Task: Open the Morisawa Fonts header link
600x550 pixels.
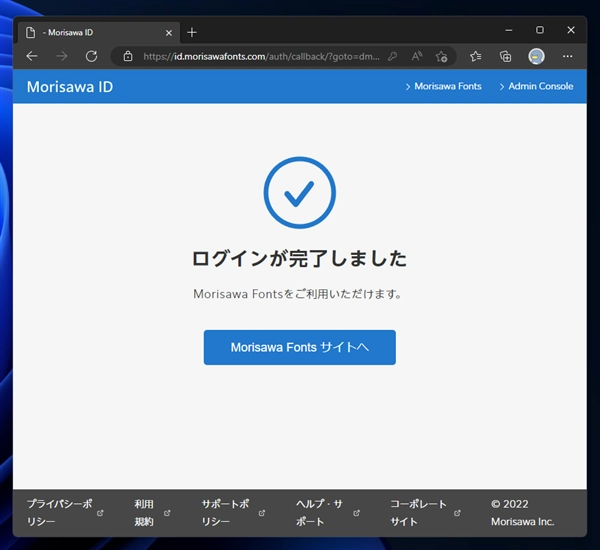Action: tap(443, 86)
